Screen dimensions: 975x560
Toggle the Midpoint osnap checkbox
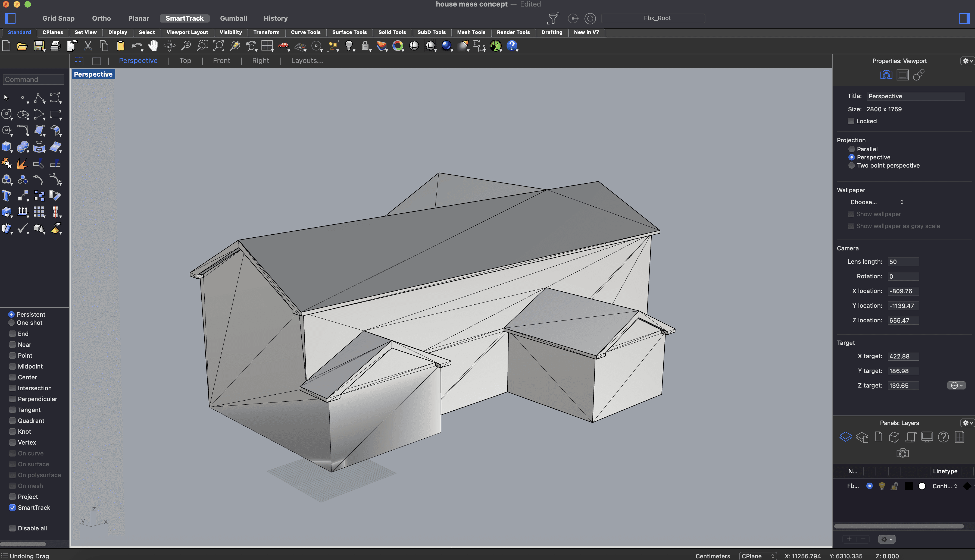click(12, 367)
